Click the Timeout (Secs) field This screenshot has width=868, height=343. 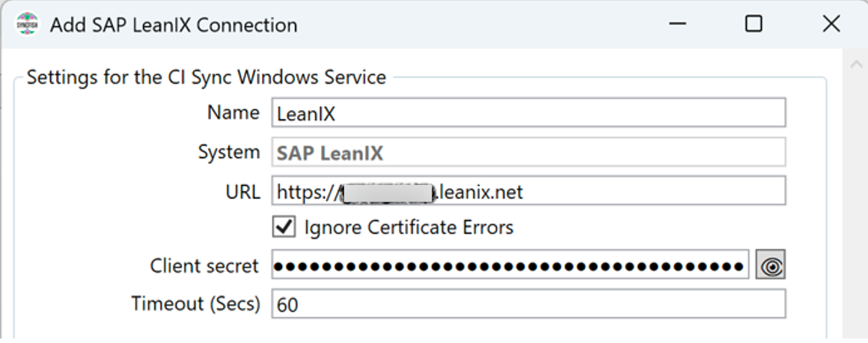pyautogui.click(x=528, y=303)
